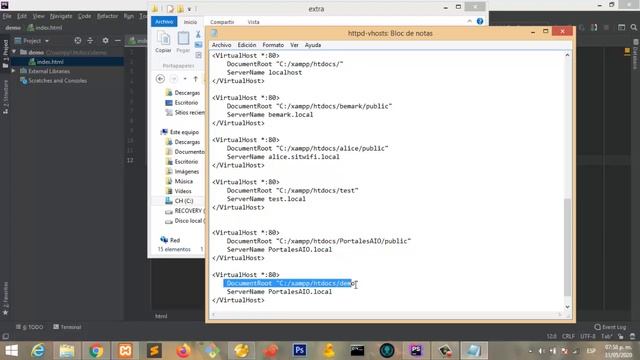Hide the Project panel with minus icon
Screen dimensions: 640x360
[x=118, y=40]
